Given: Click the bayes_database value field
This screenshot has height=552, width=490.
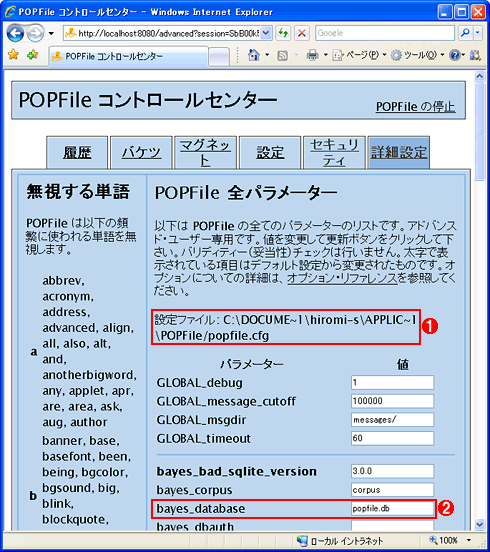Looking at the screenshot, I should [x=392, y=508].
